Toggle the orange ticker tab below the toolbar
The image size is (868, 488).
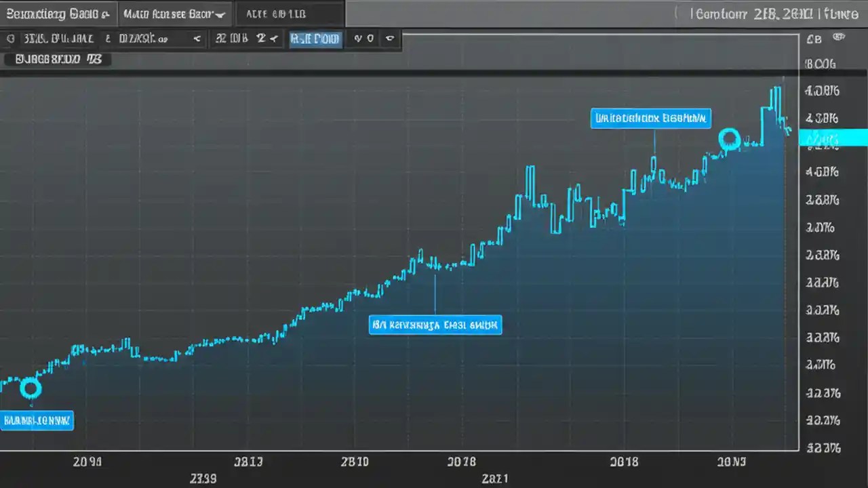(x=58, y=59)
